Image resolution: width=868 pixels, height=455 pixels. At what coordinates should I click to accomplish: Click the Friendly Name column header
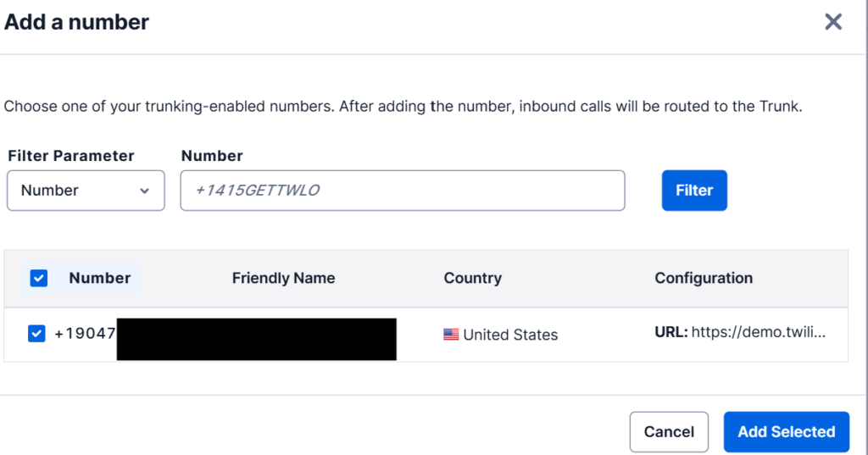(x=283, y=278)
